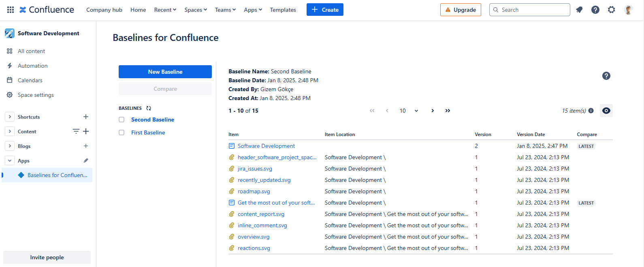Go to the next page of items
Image resolution: width=644 pixels, height=267 pixels.
[x=433, y=111]
